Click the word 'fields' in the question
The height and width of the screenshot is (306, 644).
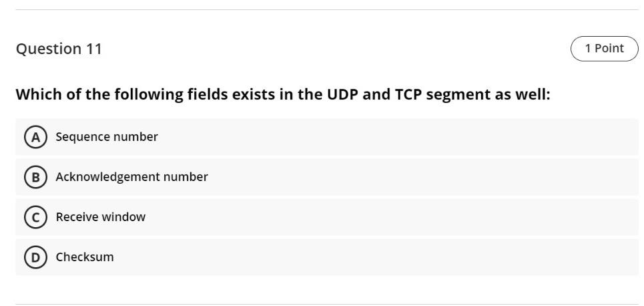[208, 95]
